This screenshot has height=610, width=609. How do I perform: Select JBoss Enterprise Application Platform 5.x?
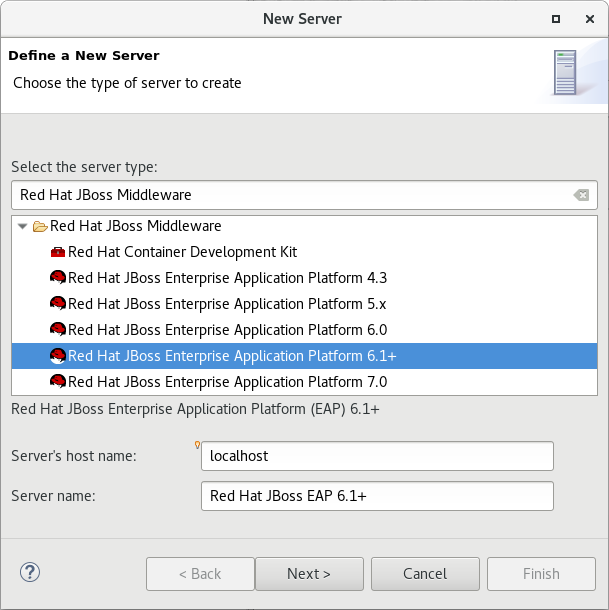pos(304,303)
